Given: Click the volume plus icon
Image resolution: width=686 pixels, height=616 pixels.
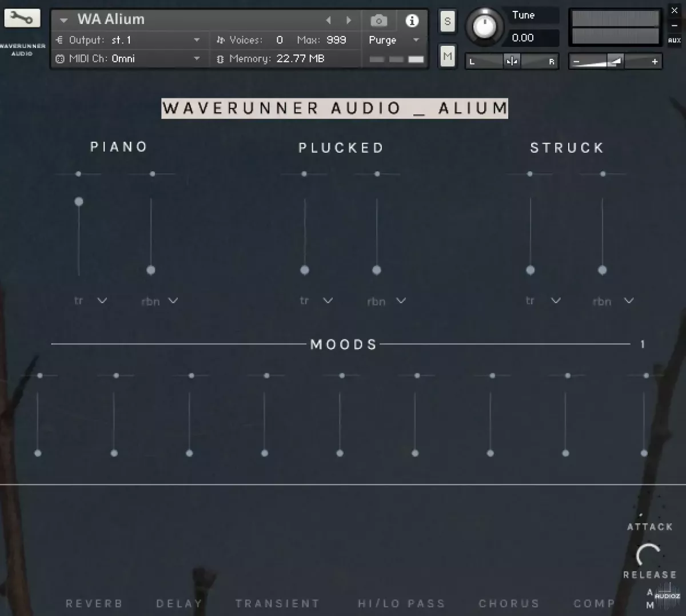Looking at the screenshot, I should (655, 62).
